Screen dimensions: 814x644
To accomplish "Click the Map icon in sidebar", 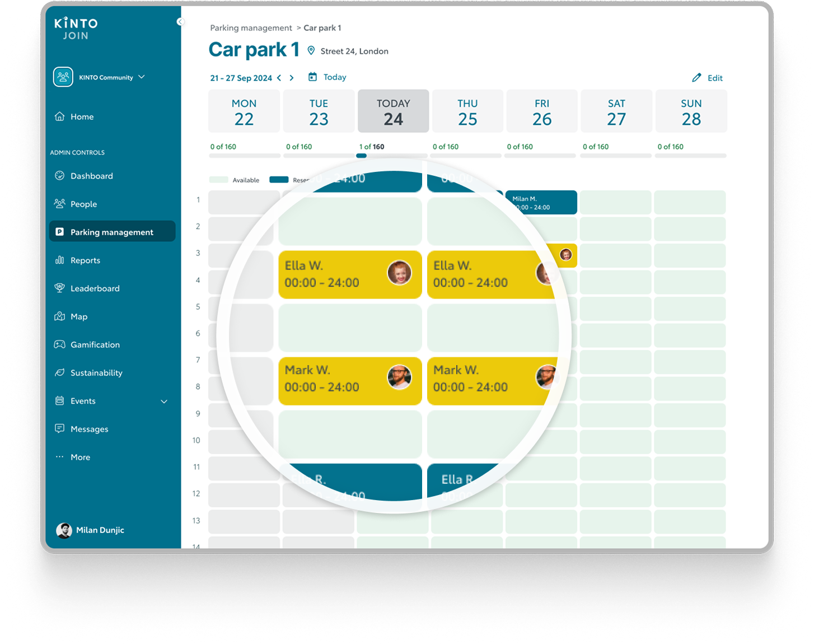I will (x=59, y=316).
